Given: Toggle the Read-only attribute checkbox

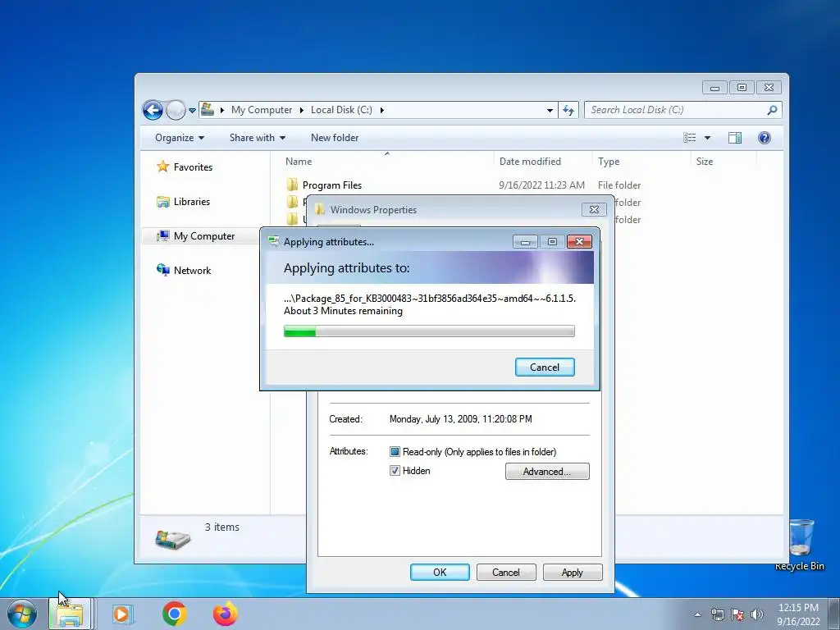Looking at the screenshot, I should coord(395,452).
